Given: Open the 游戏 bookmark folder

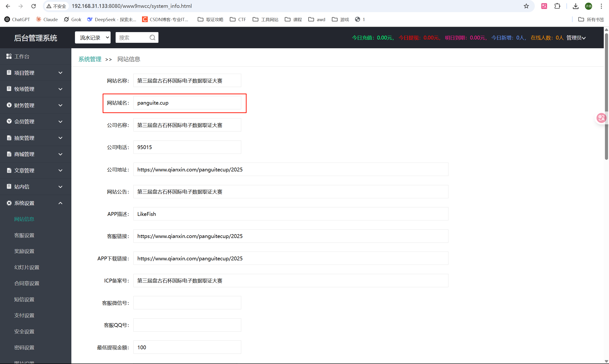Looking at the screenshot, I should point(340,19).
